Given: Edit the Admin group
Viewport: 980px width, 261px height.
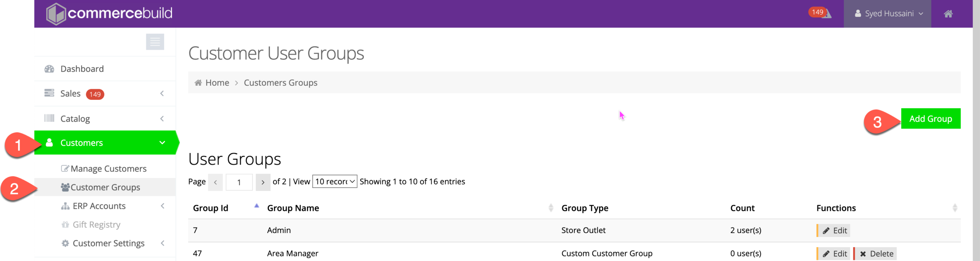Looking at the screenshot, I should 834,230.
